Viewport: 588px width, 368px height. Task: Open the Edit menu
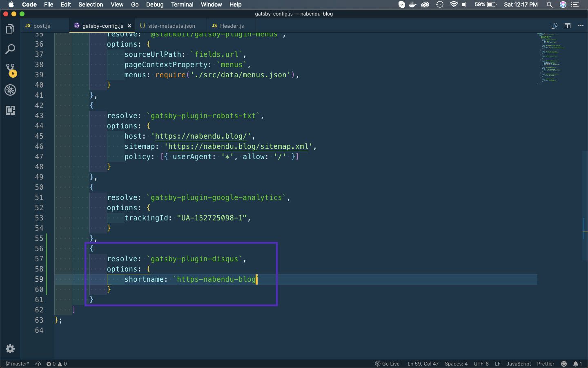(66, 4)
